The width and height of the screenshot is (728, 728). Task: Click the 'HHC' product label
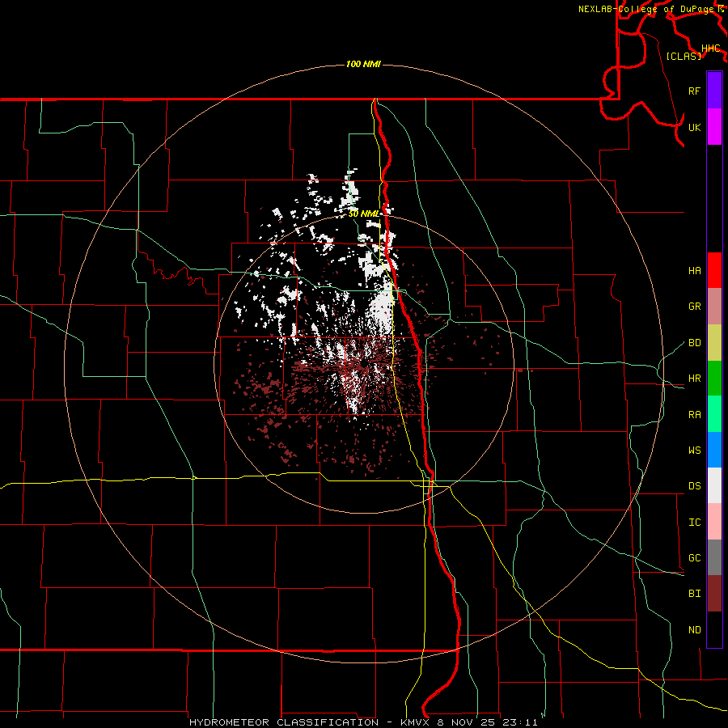tap(710, 49)
